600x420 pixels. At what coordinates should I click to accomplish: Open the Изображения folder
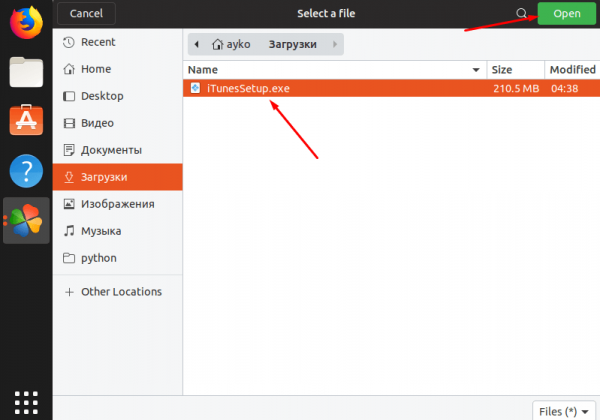tap(117, 204)
